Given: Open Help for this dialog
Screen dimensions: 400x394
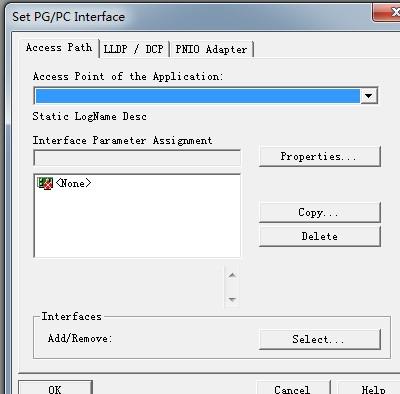Looking at the screenshot, I should point(369,388).
